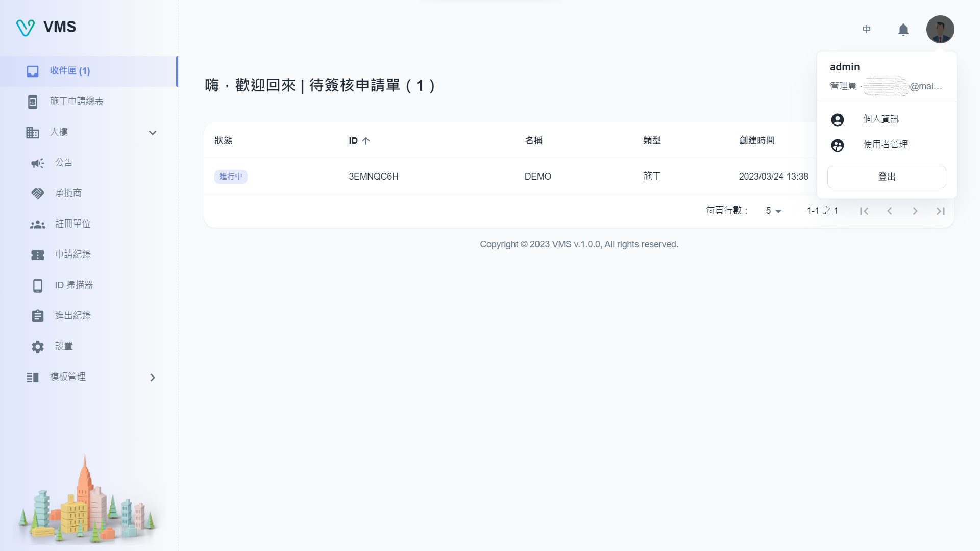980x551 pixels.
Task: Open the 3EMNQC6H application row
Action: 373,177
